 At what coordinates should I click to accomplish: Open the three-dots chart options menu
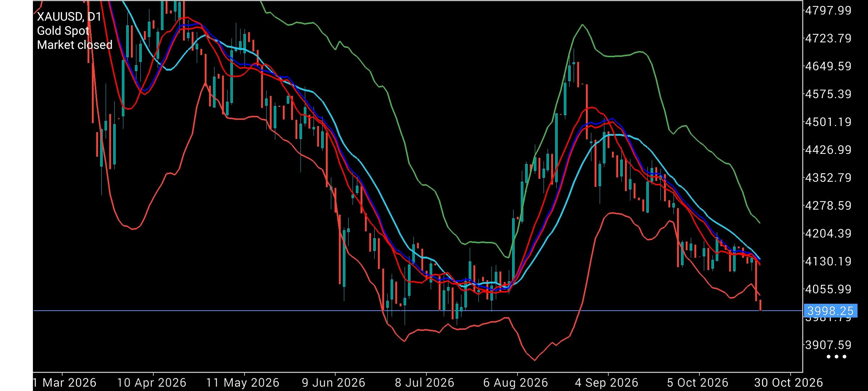point(837,357)
